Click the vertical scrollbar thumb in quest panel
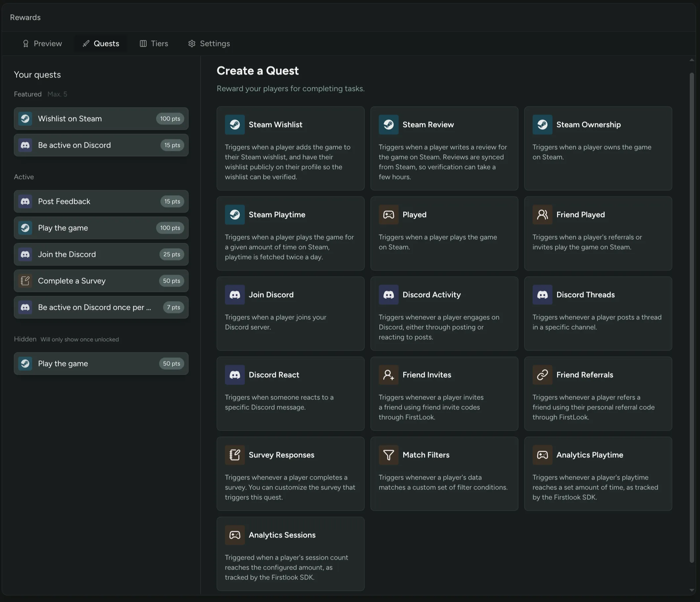This screenshot has width=700, height=602. point(691,318)
